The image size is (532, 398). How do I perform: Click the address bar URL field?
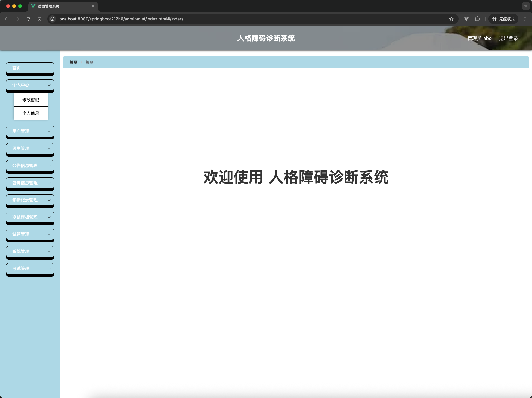253,19
